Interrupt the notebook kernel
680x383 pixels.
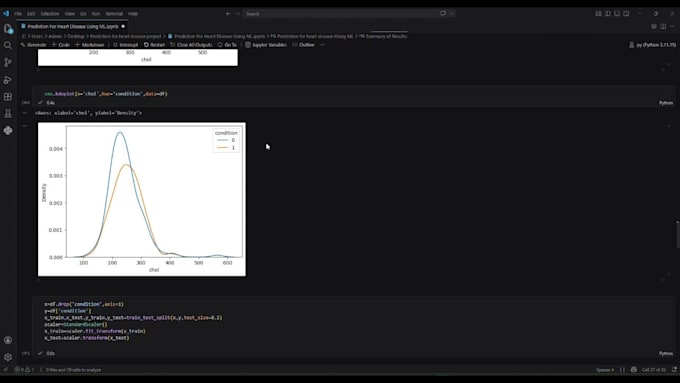click(125, 45)
